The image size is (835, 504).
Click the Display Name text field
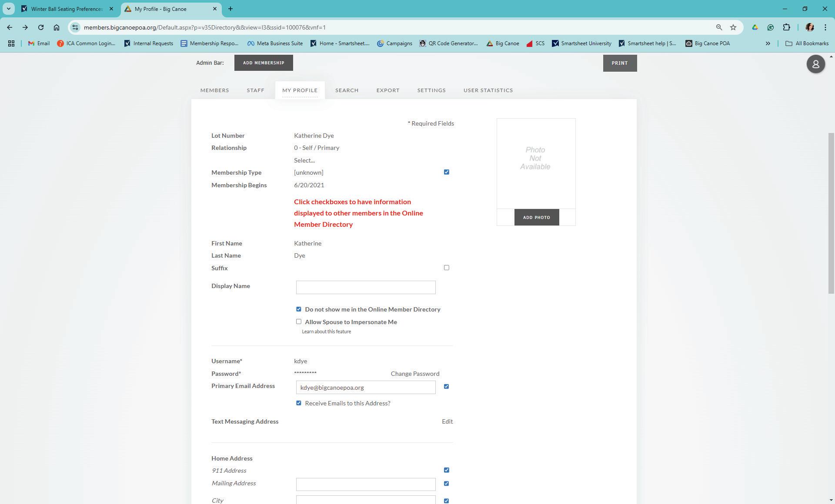365,287
